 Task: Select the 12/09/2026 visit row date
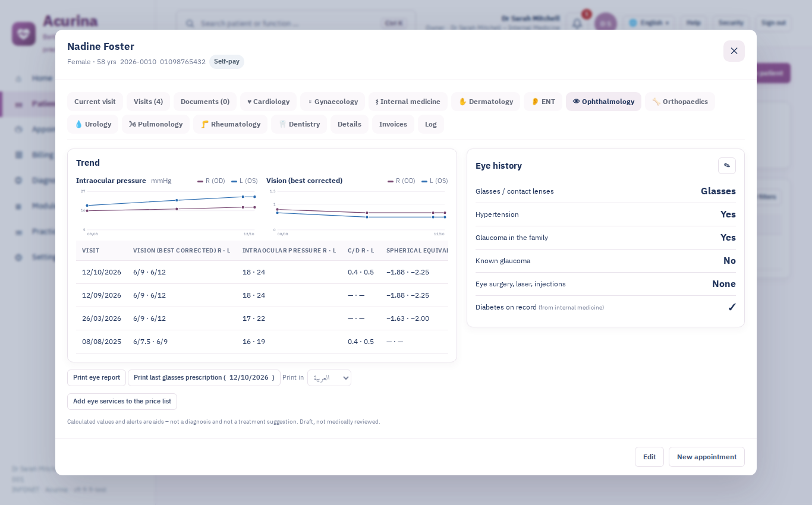pos(102,295)
